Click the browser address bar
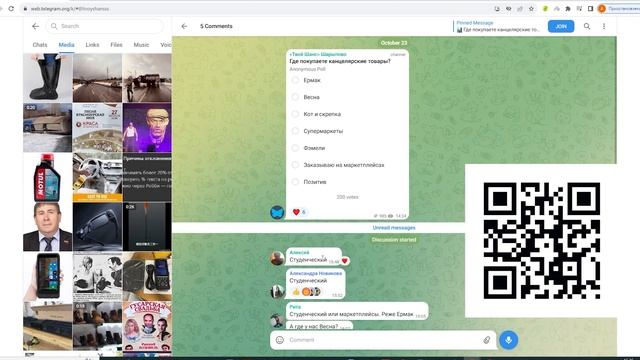 257,9
